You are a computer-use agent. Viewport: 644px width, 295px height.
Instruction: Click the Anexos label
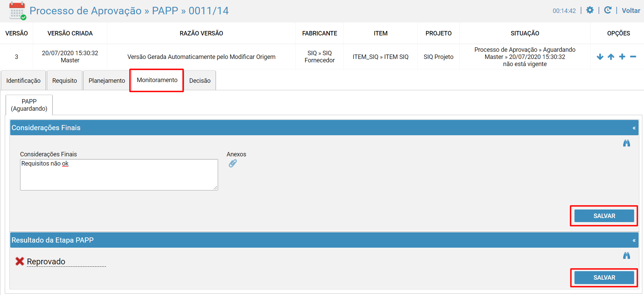coord(236,154)
